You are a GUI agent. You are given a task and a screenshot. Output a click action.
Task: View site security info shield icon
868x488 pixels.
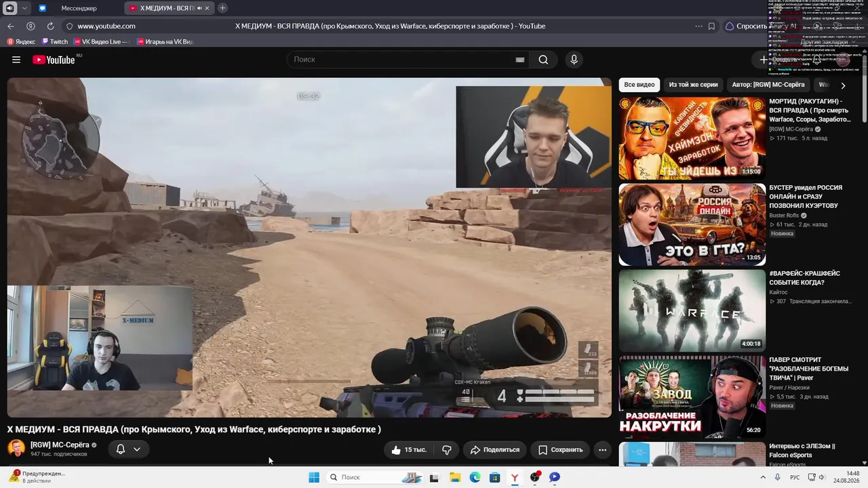69,26
